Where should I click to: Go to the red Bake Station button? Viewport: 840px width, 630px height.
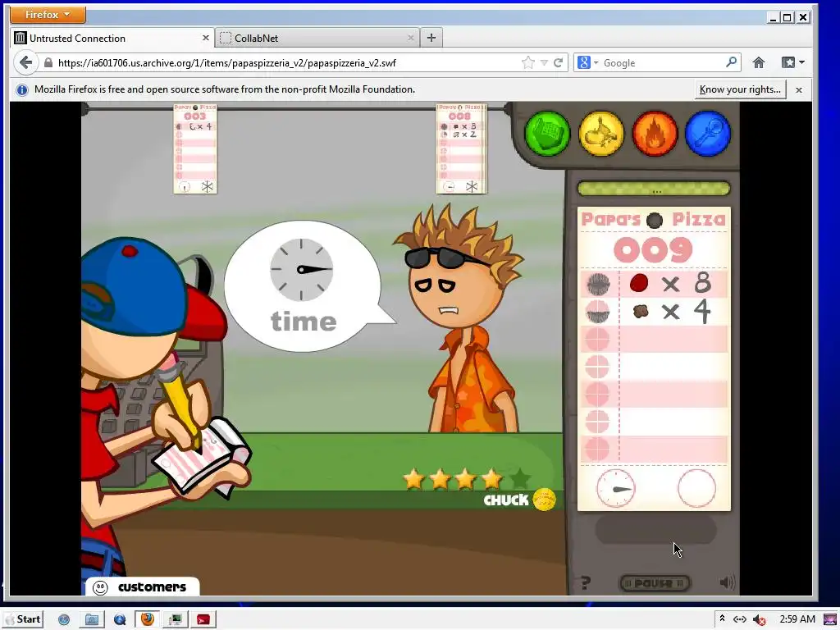pos(655,134)
